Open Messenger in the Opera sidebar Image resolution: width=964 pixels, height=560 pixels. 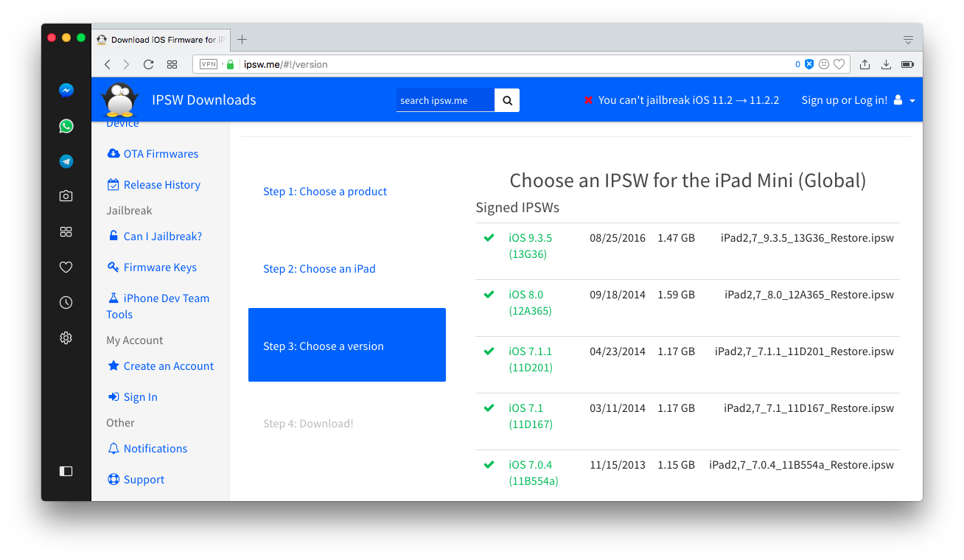[66, 91]
